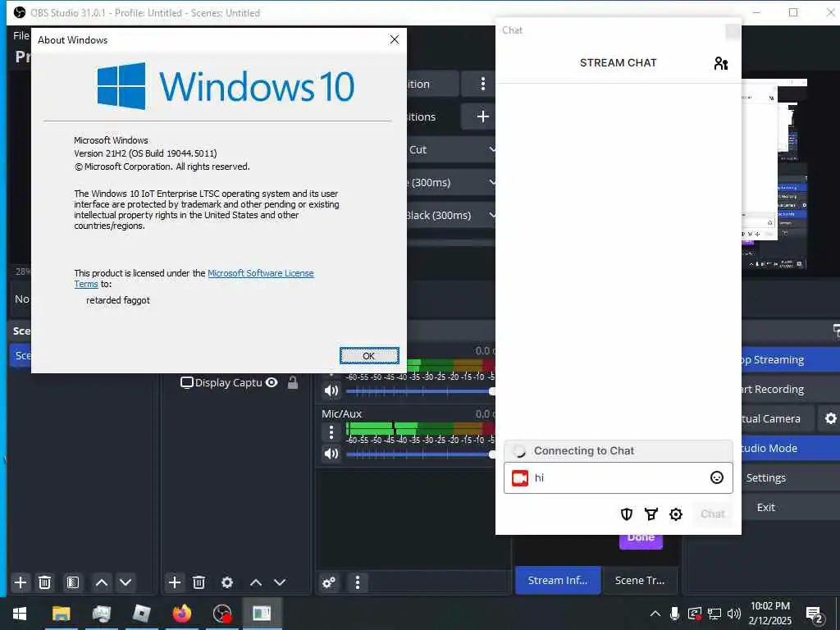Open the taskbar clock and date
The width and height of the screenshot is (840, 630).
point(770,614)
